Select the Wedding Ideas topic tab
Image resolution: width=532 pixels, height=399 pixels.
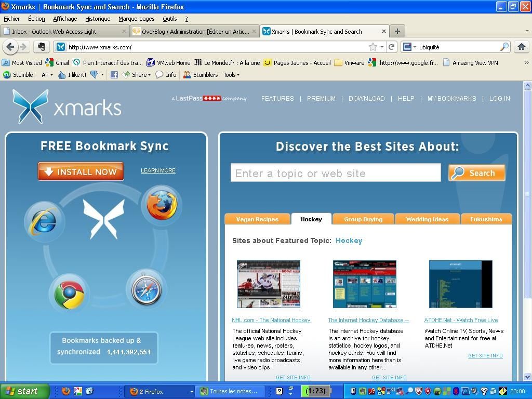coord(427,219)
